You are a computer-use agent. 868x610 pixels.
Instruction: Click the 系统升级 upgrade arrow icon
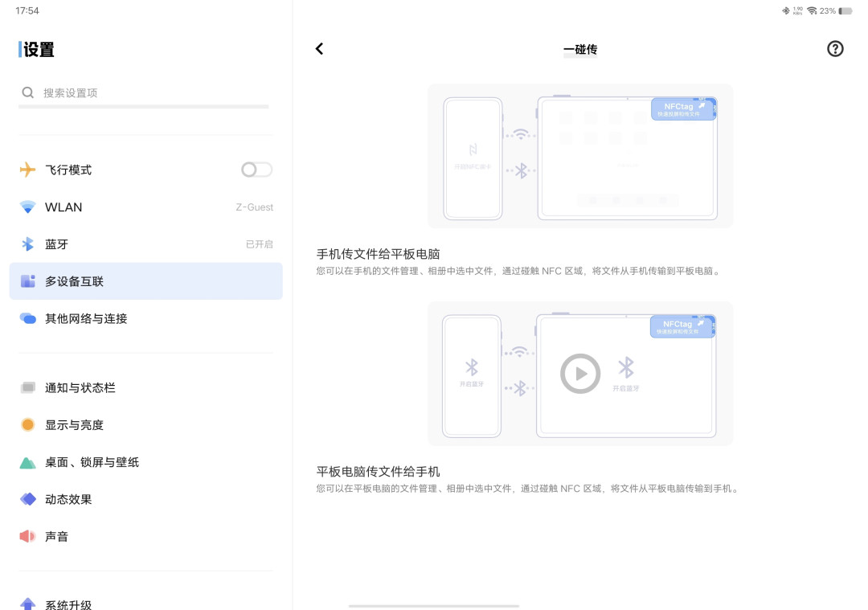tap(27, 604)
